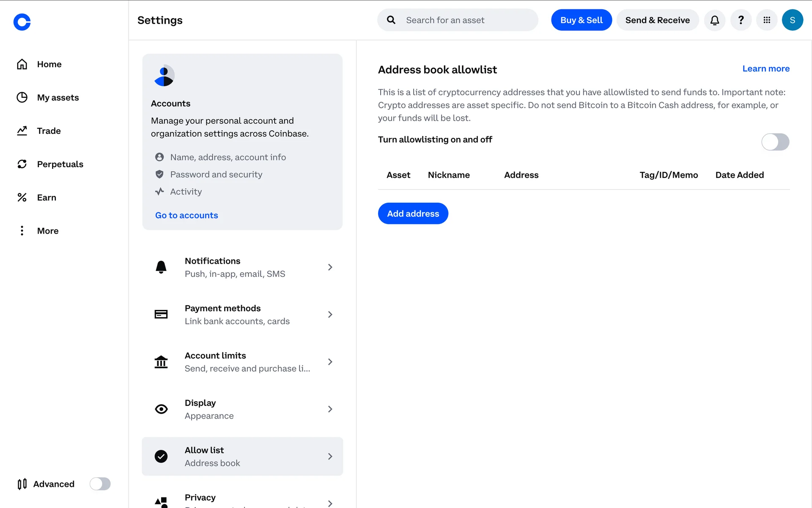This screenshot has height=508, width=812.
Task: Select Trade in sidebar menu
Action: pyautogui.click(x=49, y=131)
